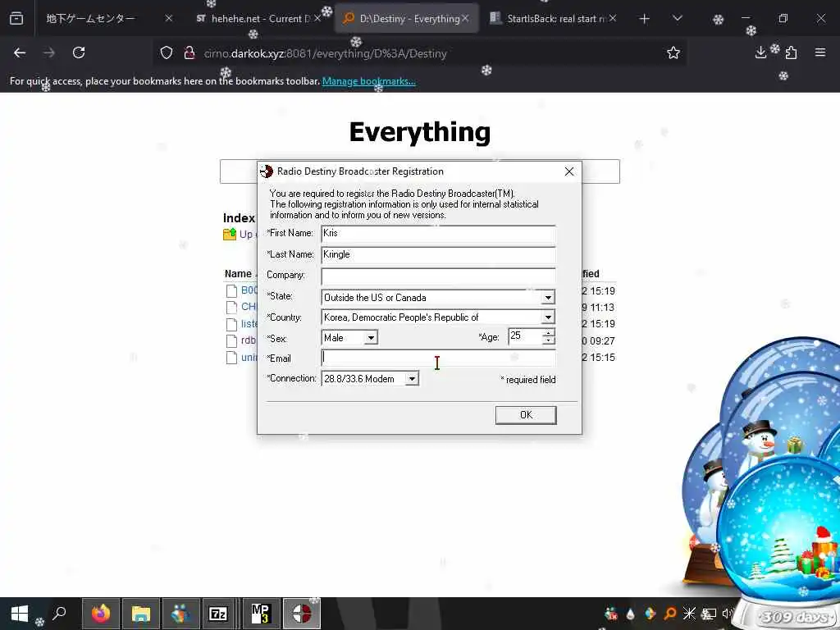The width and height of the screenshot is (840, 630).
Task: Close the Radio Destiny Registration dialog
Action: point(569,171)
